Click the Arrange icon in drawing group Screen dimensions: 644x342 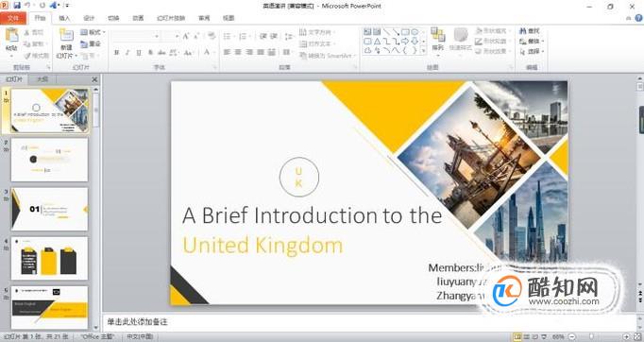click(437, 35)
